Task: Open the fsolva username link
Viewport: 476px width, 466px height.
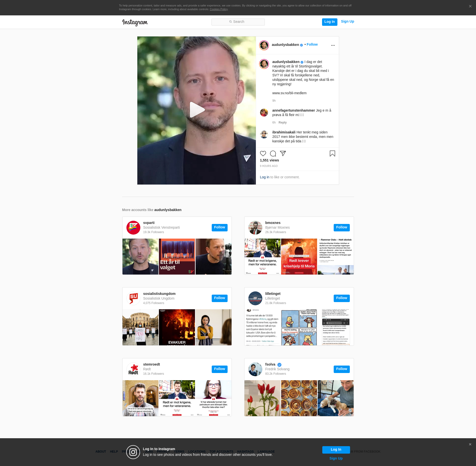Action: click(270, 364)
